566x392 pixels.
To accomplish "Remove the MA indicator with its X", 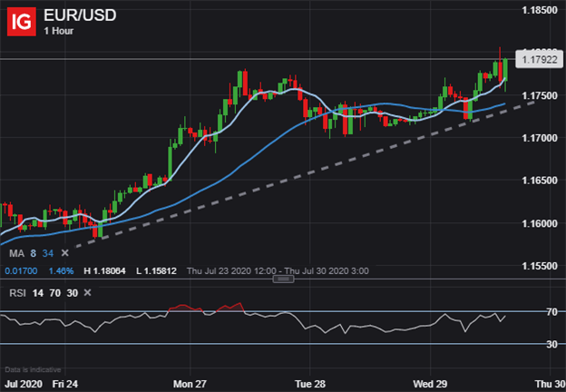I will click(x=64, y=253).
